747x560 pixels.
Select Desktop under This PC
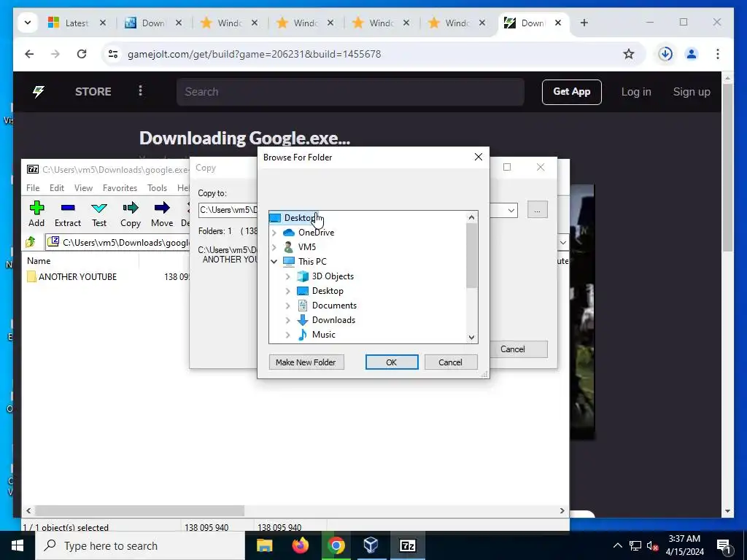(x=328, y=291)
